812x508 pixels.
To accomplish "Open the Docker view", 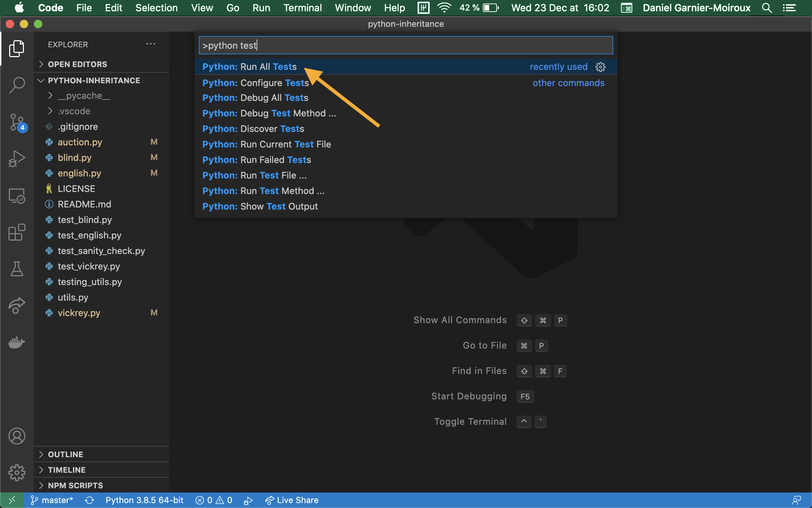I will pos(17,342).
